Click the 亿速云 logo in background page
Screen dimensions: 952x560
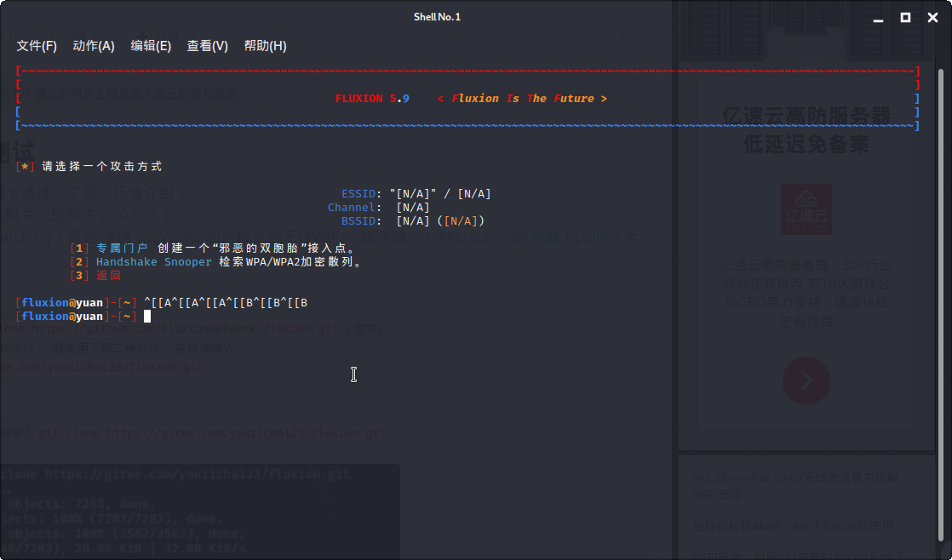(x=806, y=209)
